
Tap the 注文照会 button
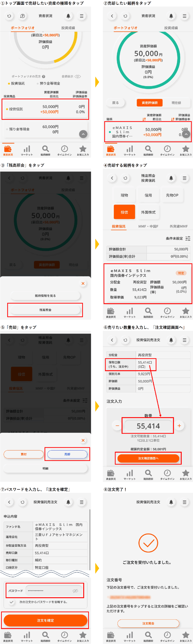click(x=148, y=623)
